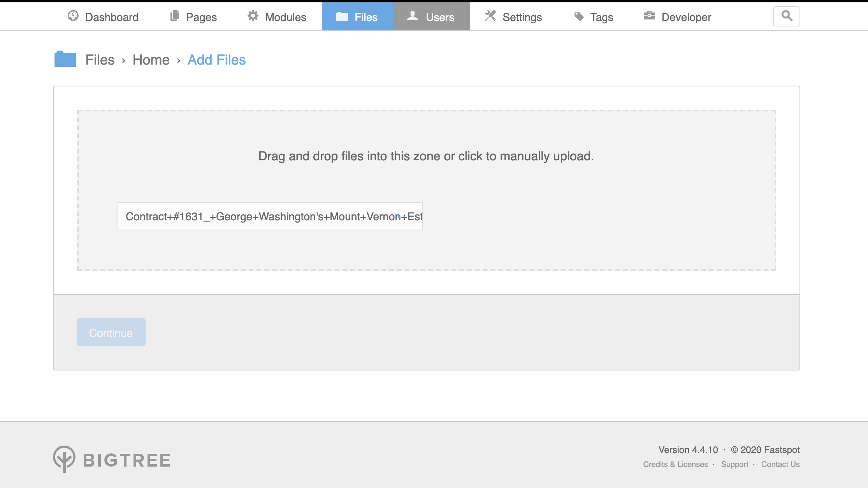Click the Settings tools icon
The image size is (868, 488).
490,16
